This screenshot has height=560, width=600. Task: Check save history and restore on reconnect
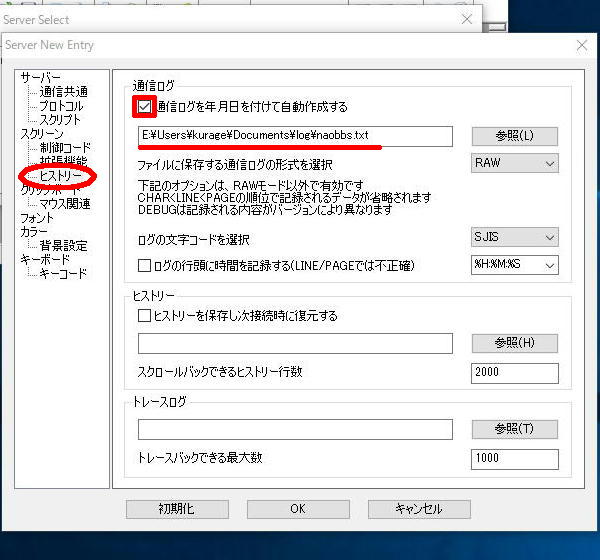[144, 315]
